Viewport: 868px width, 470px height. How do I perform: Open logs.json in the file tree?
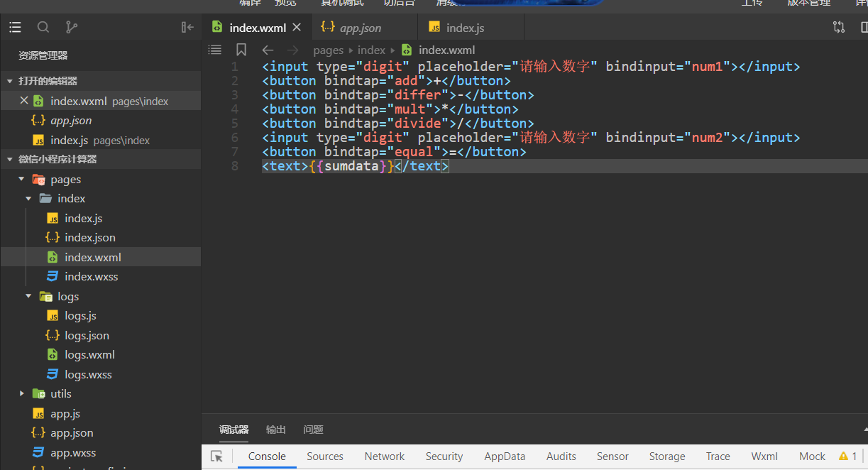100,335
